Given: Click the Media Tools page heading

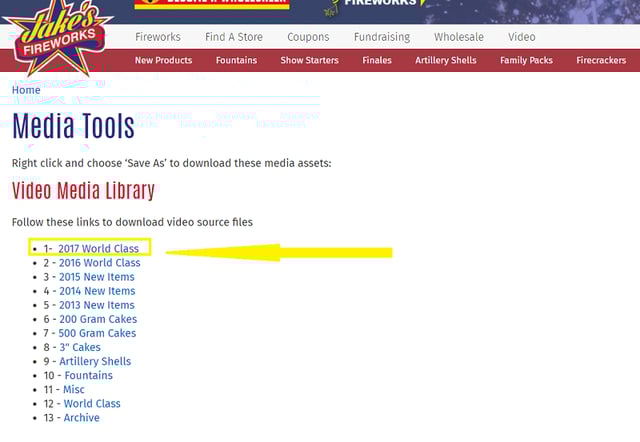Looking at the screenshot, I should 73,126.
